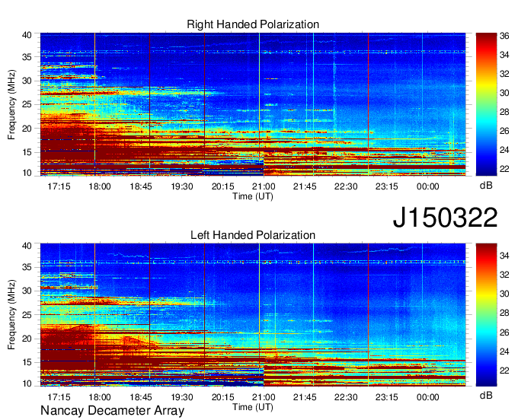
Task: Click the 15 MHz tick of Left Handed plot
Action: tap(27, 363)
